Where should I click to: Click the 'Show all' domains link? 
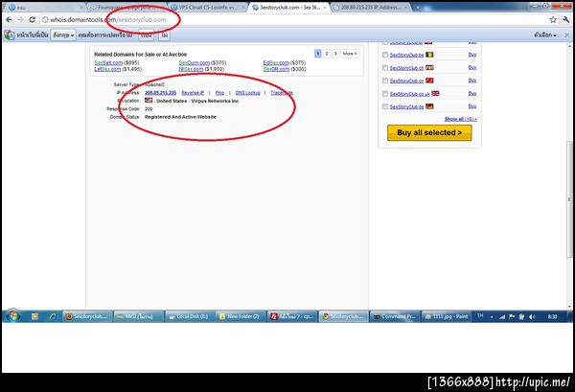click(x=460, y=119)
